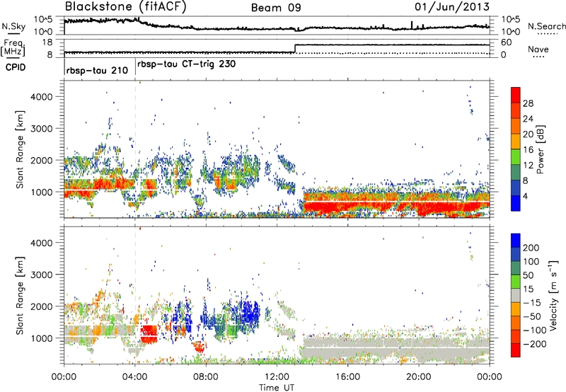Click the 'rbsp-tau CT-trig 230' text

(187, 64)
